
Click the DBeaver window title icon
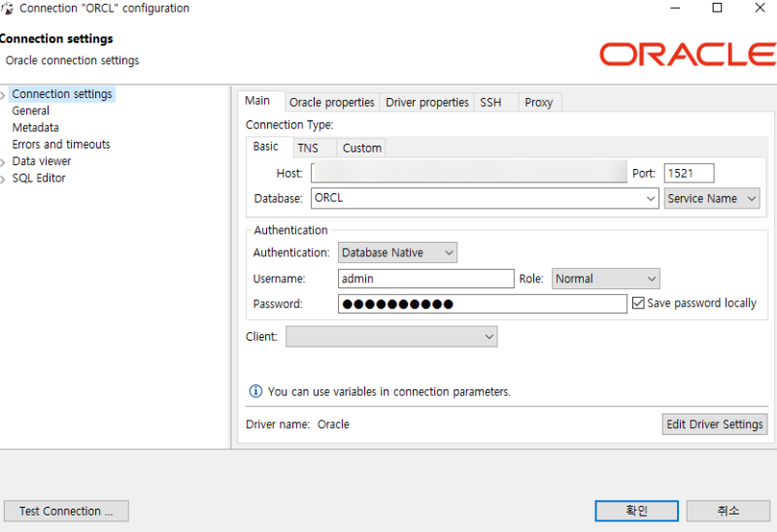(7, 9)
